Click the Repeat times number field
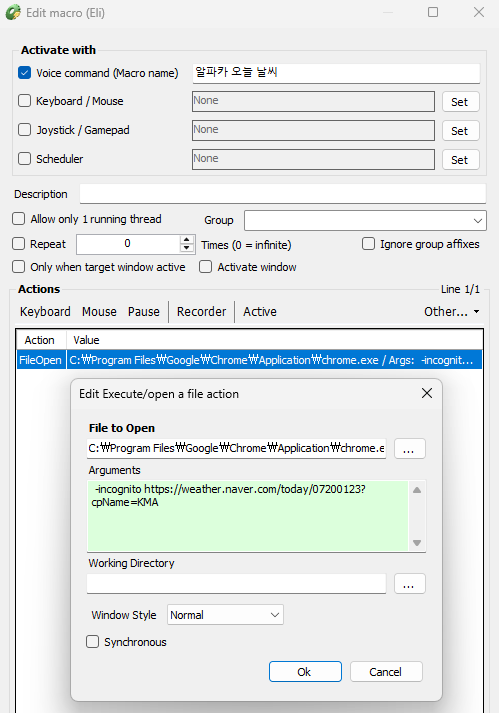The width and height of the screenshot is (499, 713). coord(128,244)
